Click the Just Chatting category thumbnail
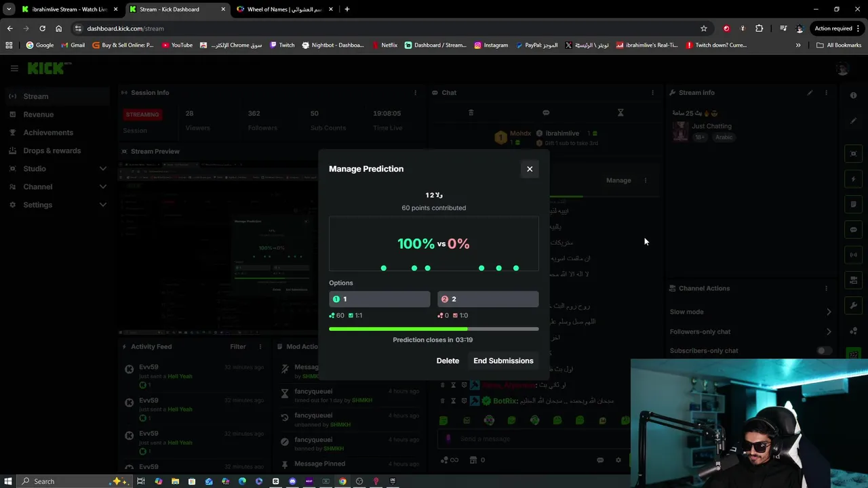868x488 pixels. tap(680, 131)
